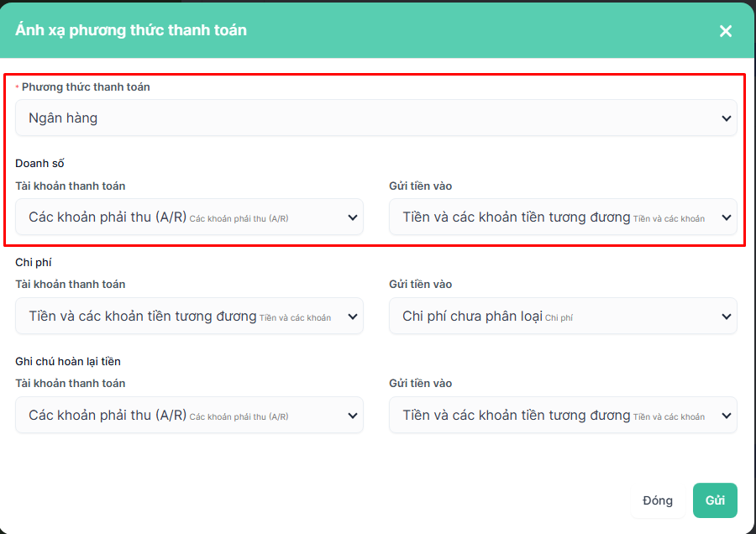Click the Phương thức thanh toán field label
This screenshot has width=756, height=534.
(x=86, y=86)
